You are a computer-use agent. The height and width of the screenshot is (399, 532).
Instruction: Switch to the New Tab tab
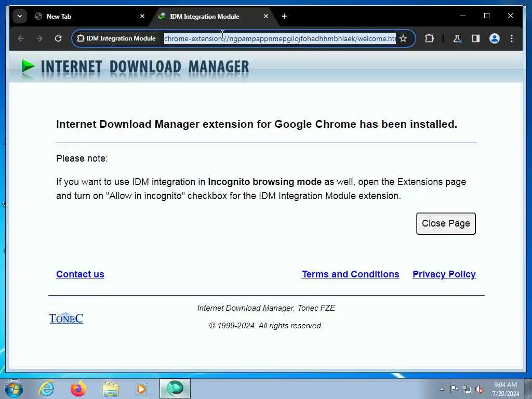(90, 16)
